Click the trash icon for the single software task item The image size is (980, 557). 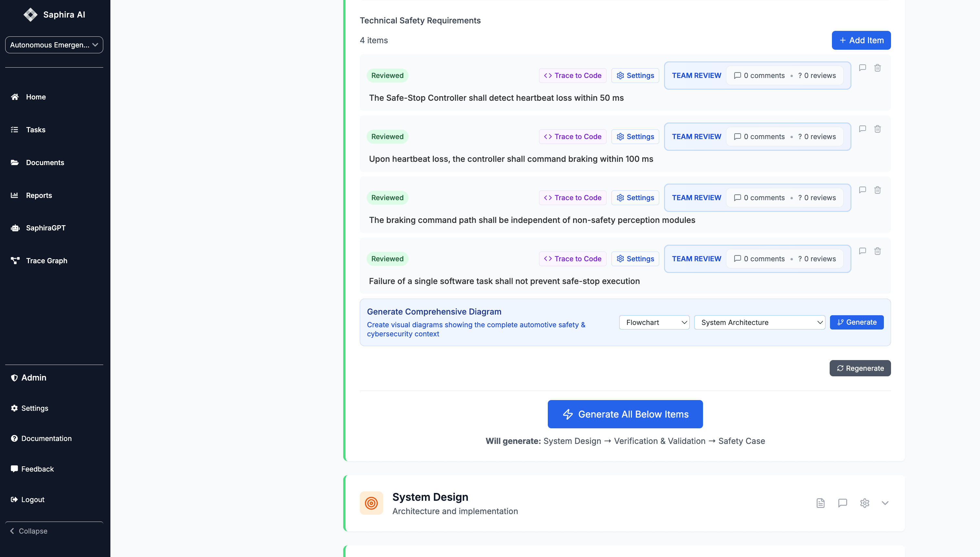(877, 251)
